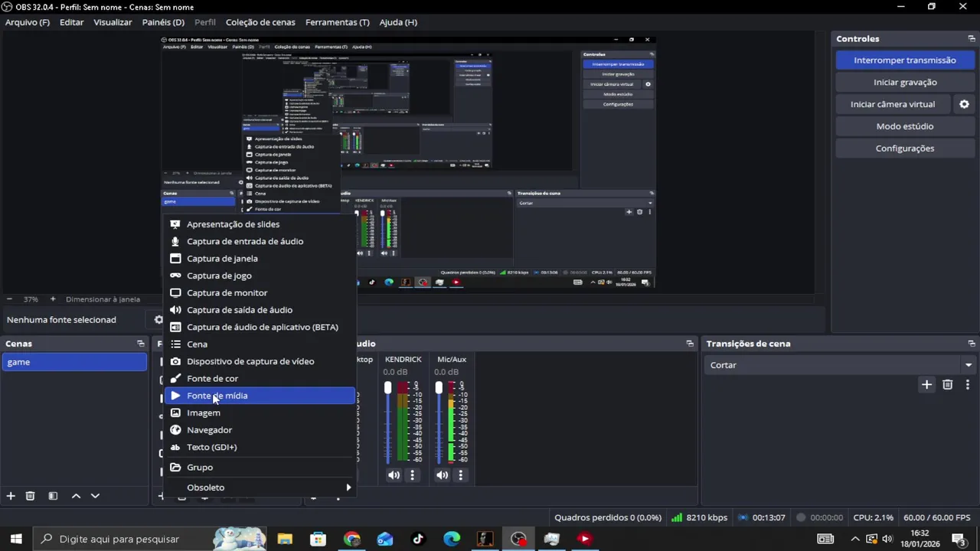Select the game scene in Cenas

click(x=74, y=362)
